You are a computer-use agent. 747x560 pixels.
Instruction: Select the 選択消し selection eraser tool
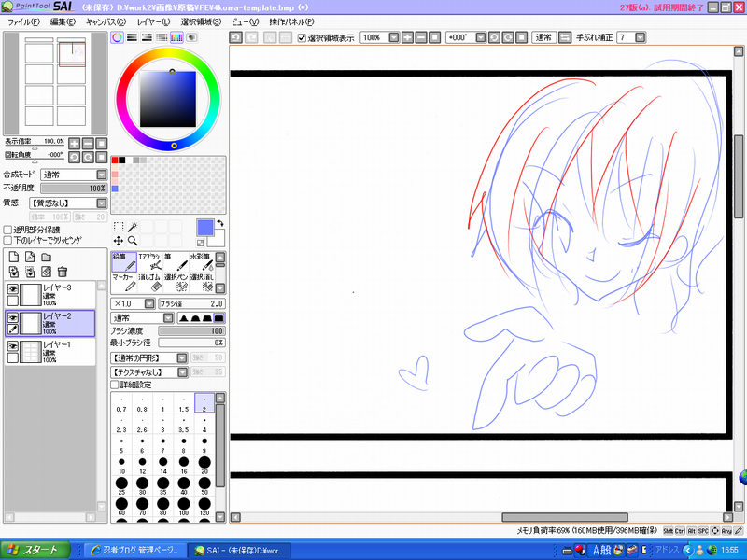coord(202,283)
